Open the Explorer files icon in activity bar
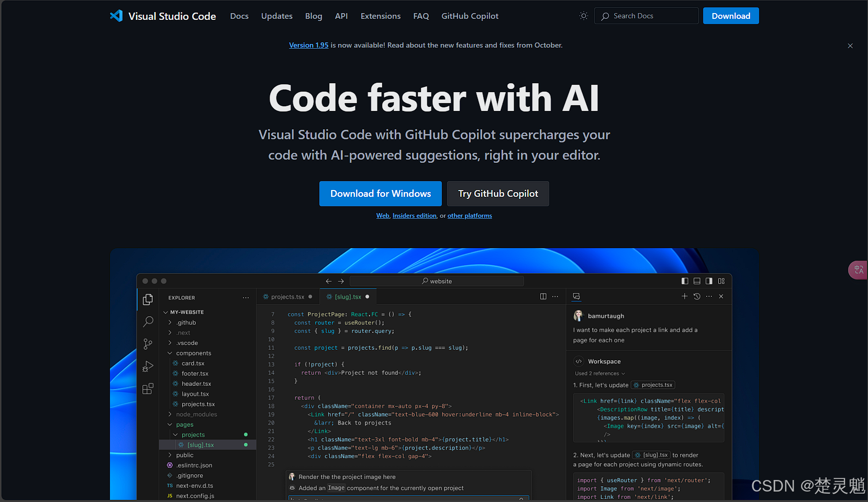Screen dimensions: 868x502 (x=148, y=299)
